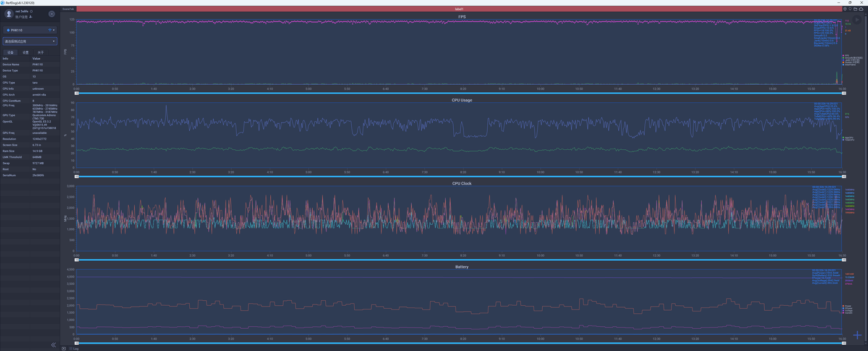The image size is (868, 351).
Task: Click the CPU CoreNum row label
Action: [x=11, y=101]
